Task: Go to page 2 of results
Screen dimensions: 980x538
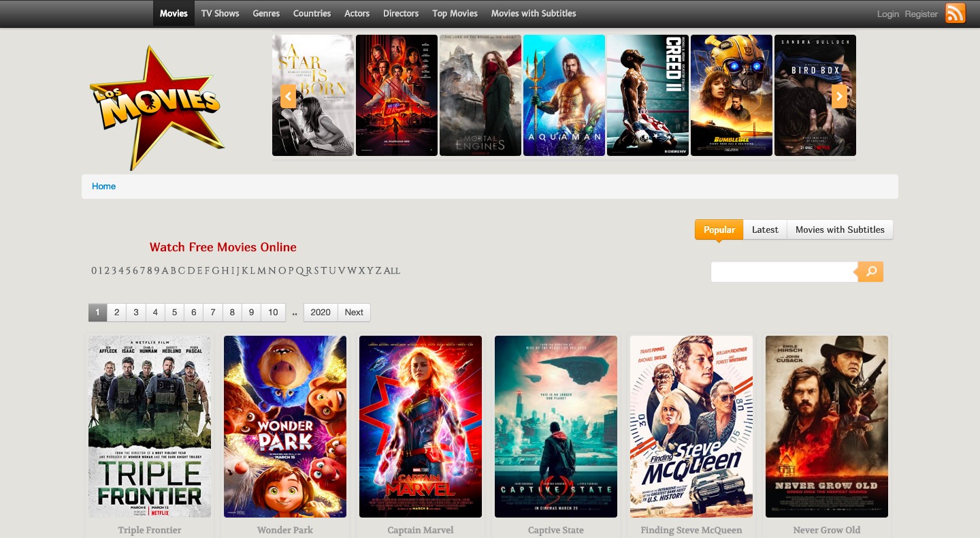Action: tap(117, 312)
